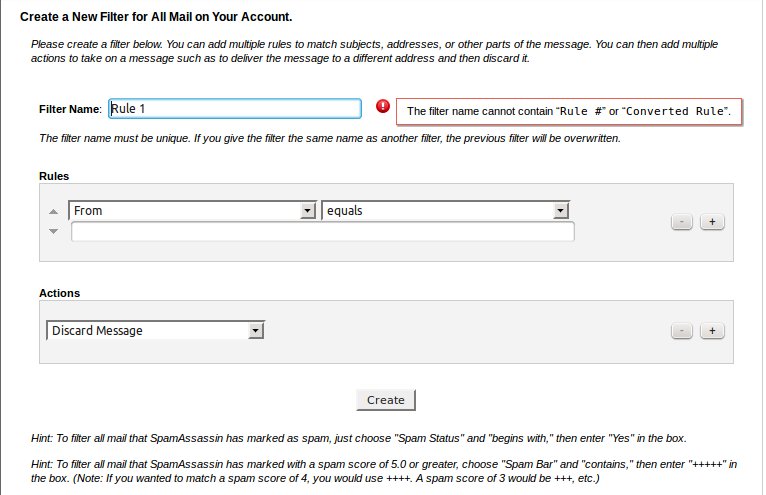Add another rule with the plus button

(712, 222)
